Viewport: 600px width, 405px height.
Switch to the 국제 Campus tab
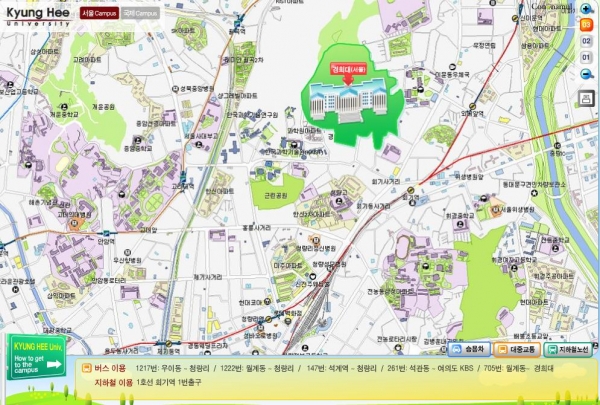pos(141,14)
